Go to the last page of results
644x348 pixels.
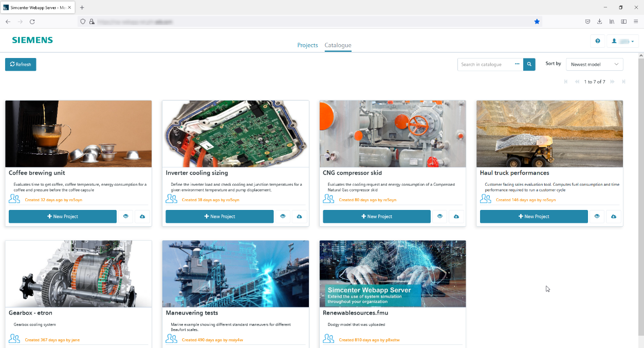click(624, 82)
